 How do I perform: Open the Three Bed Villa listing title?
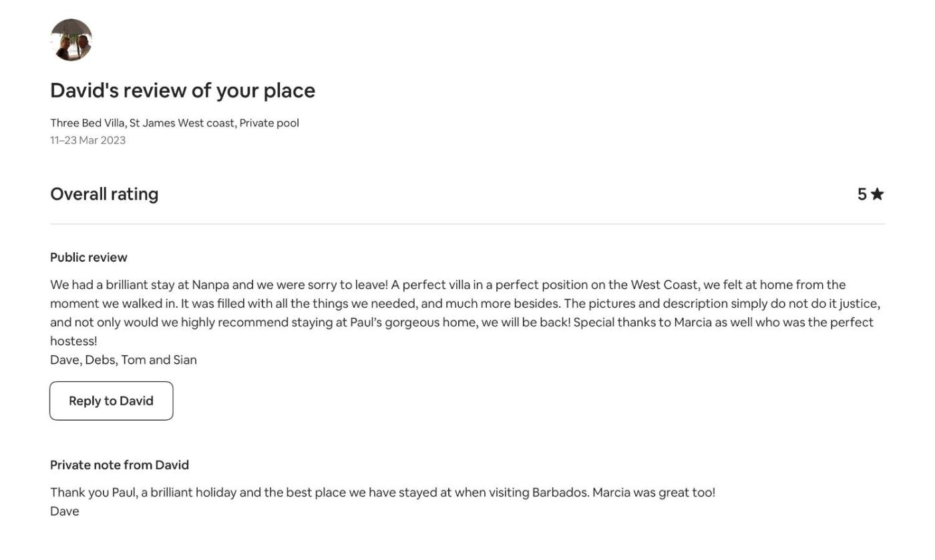pyautogui.click(x=174, y=123)
